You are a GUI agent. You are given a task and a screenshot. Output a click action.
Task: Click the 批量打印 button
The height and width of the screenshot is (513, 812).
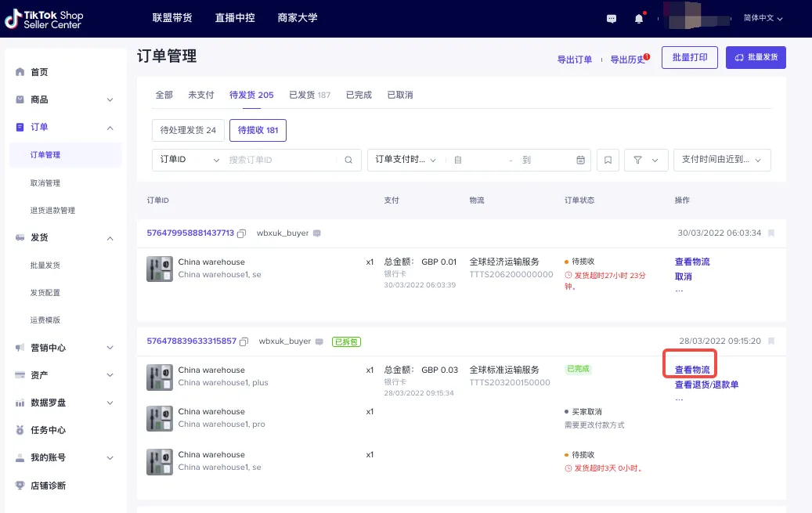689,57
